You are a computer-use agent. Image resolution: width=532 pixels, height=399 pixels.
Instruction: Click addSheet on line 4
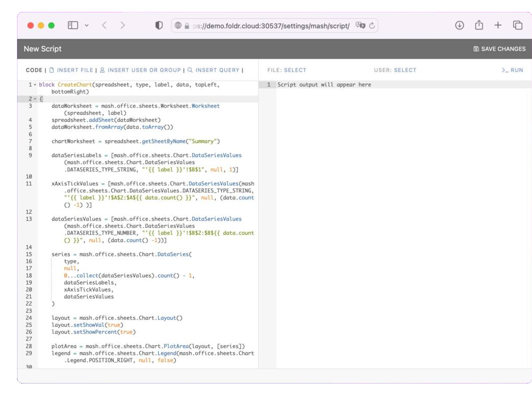(x=101, y=120)
